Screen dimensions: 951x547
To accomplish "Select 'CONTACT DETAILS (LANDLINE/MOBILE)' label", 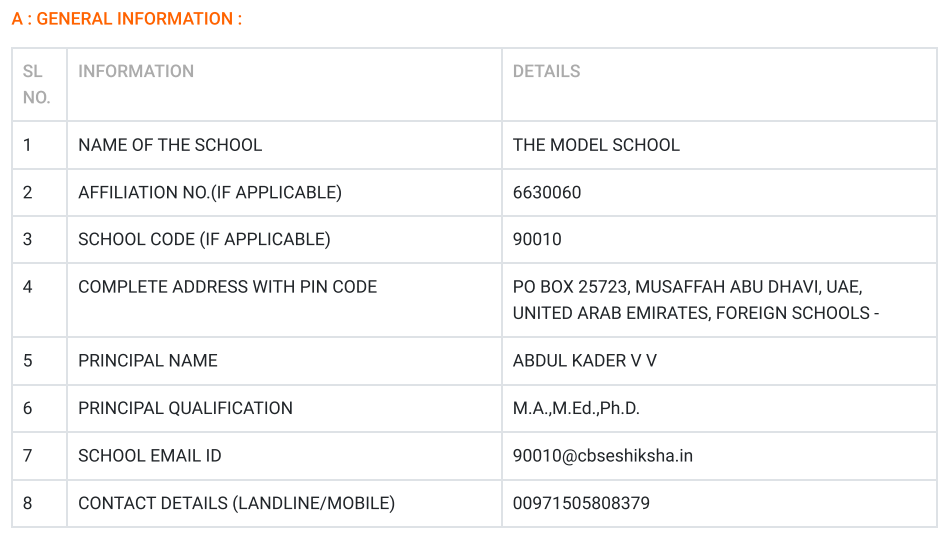I will (x=237, y=503).
